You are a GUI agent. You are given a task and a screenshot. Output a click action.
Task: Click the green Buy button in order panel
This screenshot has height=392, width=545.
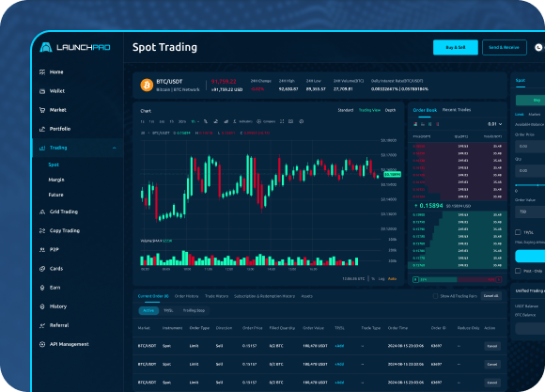(x=530, y=101)
